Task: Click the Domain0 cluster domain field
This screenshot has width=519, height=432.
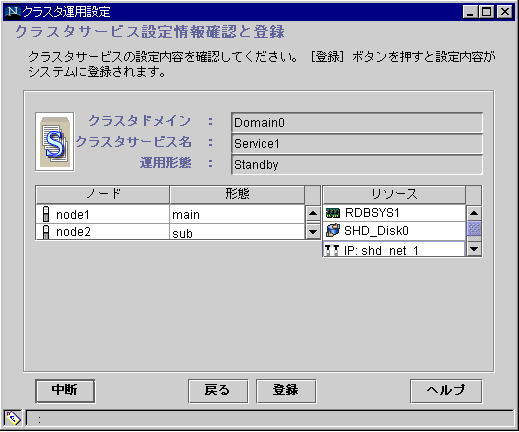Action: (357, 123)
